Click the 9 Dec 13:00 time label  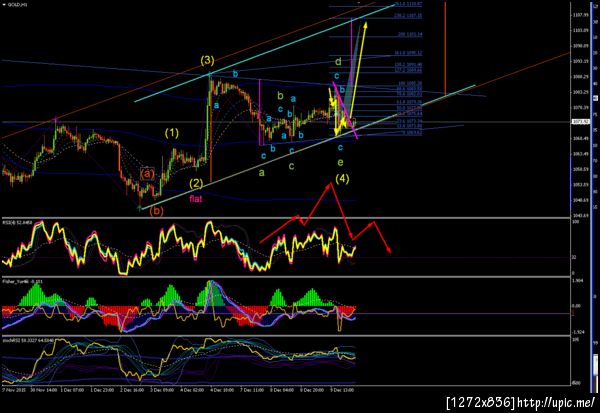tap(342, 390)
